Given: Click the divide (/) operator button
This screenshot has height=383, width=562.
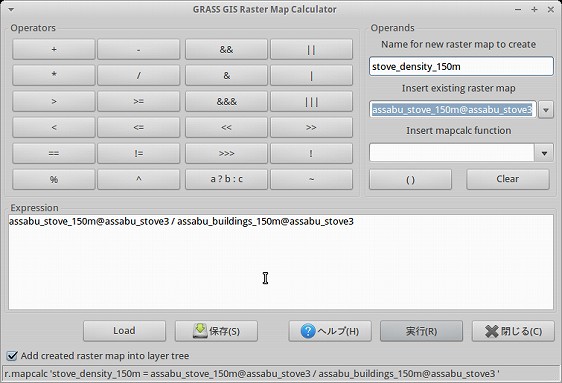Looking at the screenshot, I should [x=139, y=75].
